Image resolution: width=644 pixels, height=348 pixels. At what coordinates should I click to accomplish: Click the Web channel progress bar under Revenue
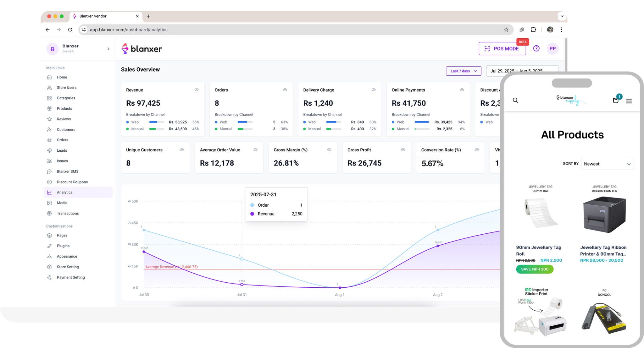(156, 122)
